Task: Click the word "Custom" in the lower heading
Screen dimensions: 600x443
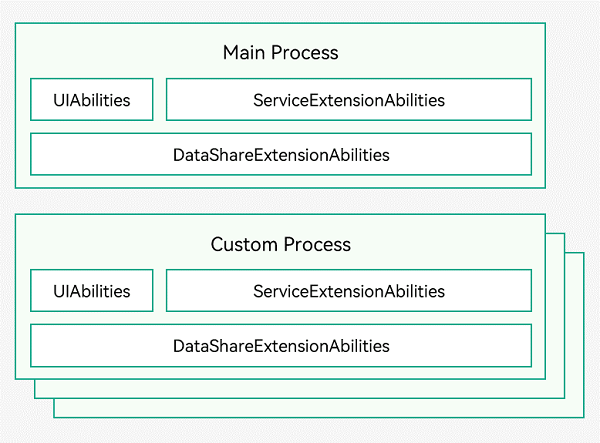Action: point(244,244)
